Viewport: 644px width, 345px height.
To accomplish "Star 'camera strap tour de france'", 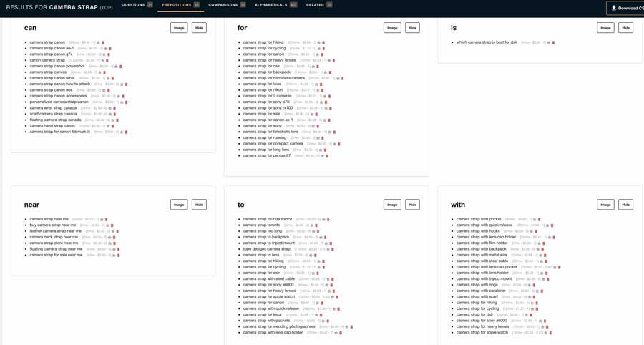I will (x=323, y=219).
